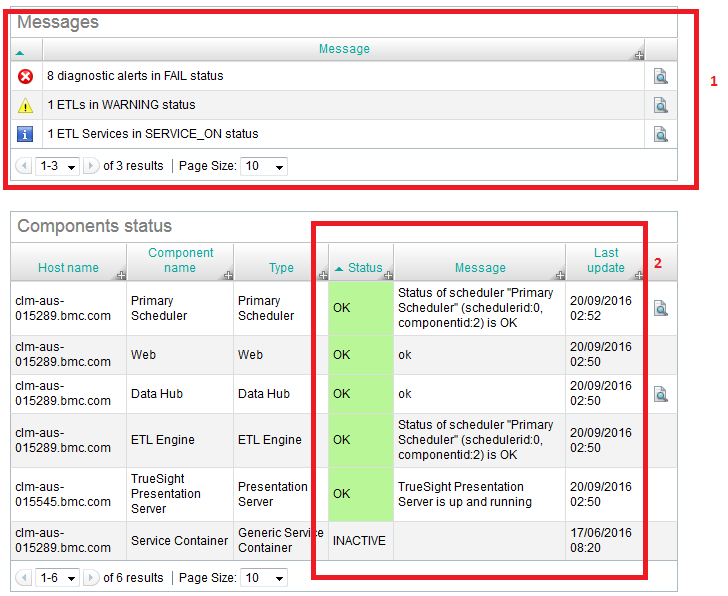Click next page arrow in Messages pager
Image resolution: width=728 pixels, height=596 pixels.
click(91, 166)
